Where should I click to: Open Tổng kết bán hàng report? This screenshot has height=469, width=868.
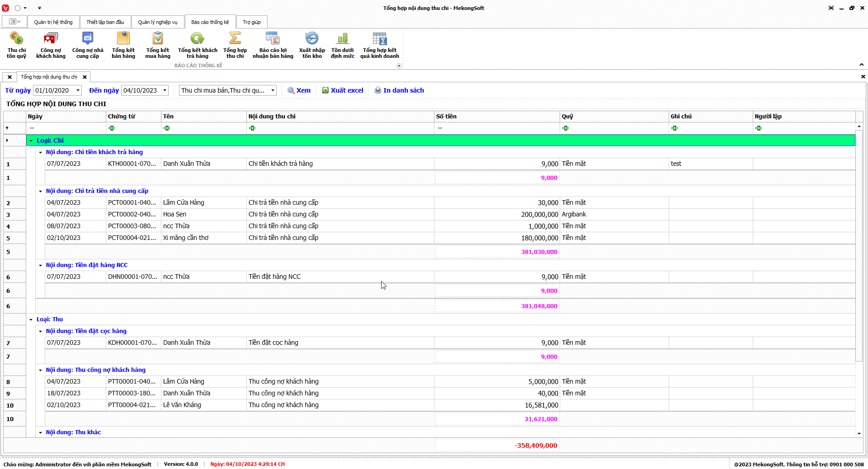click(123, 45)
